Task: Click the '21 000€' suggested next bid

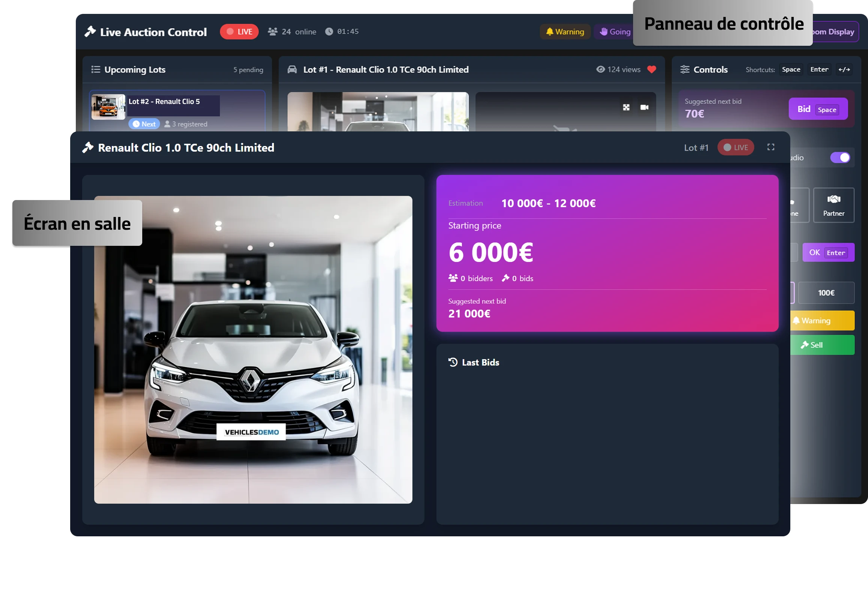Action: coord(469,314)
